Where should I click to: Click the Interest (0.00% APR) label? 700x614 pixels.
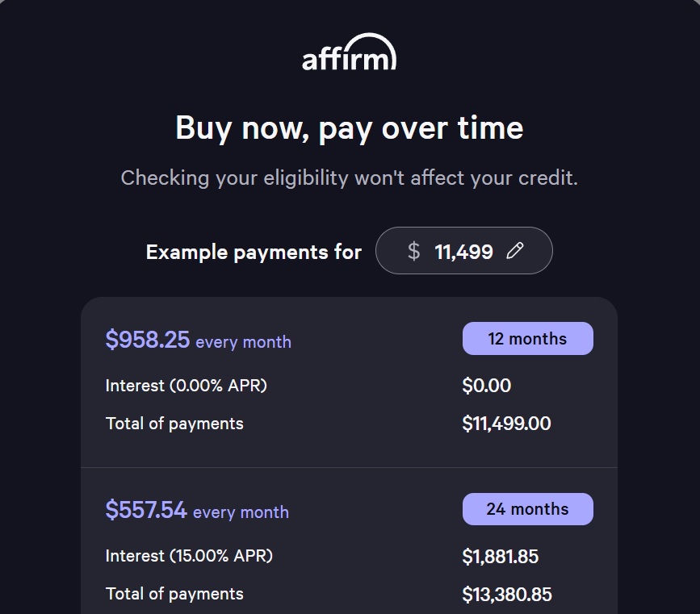186,386
